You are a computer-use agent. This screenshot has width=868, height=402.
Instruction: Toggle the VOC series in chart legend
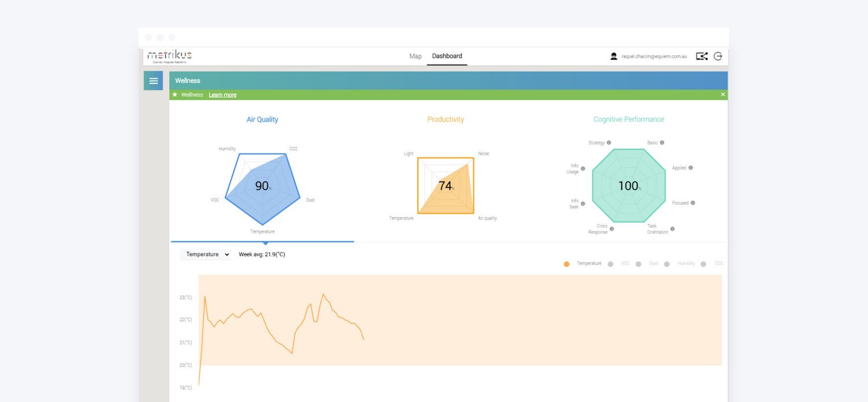click(610, 264)
